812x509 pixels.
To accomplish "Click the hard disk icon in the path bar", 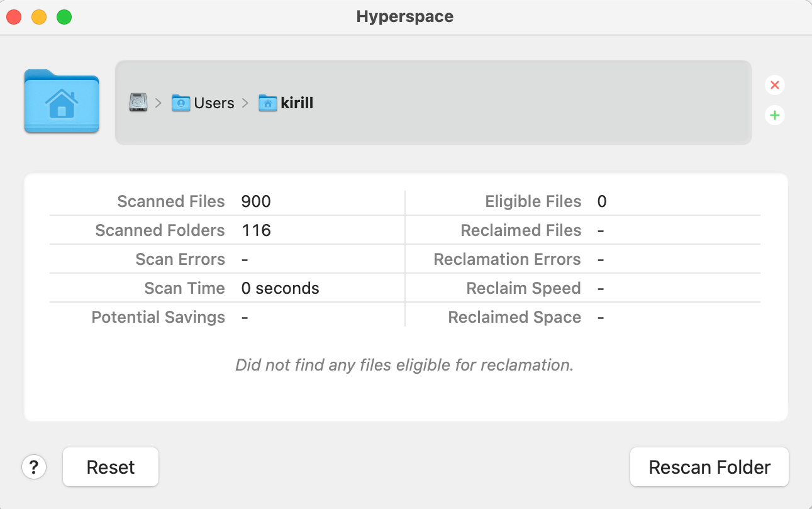I will coord(139,102).
